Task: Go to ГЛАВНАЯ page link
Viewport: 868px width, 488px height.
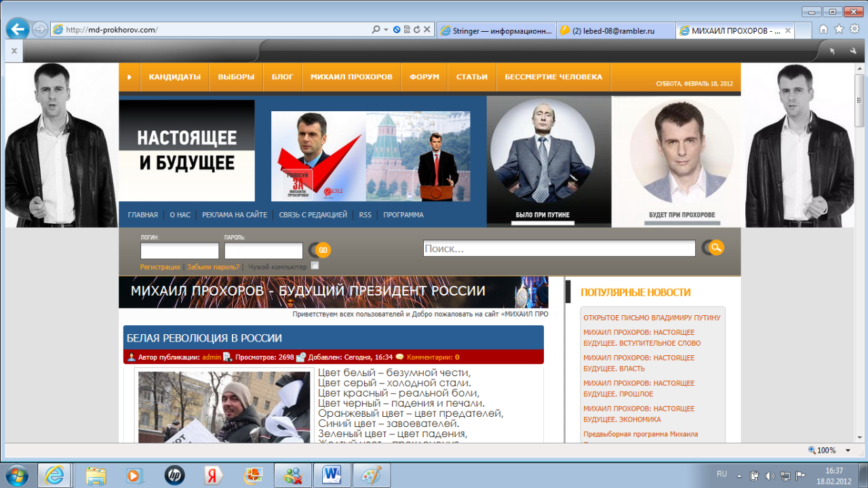Action: [x=142, y=215]
